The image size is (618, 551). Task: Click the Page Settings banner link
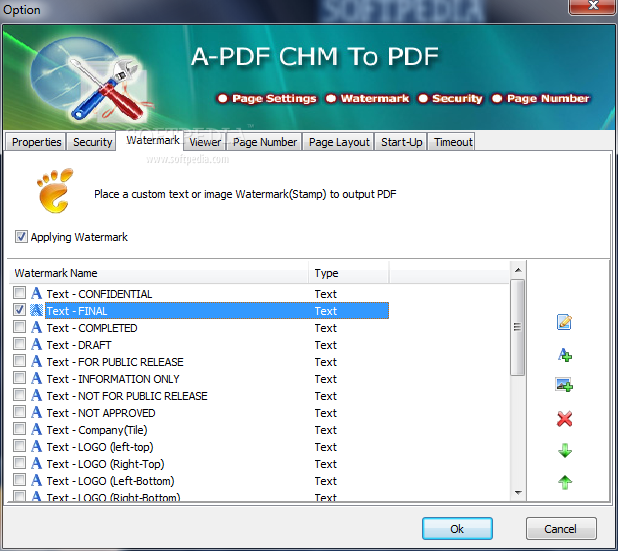coord(267,99)
